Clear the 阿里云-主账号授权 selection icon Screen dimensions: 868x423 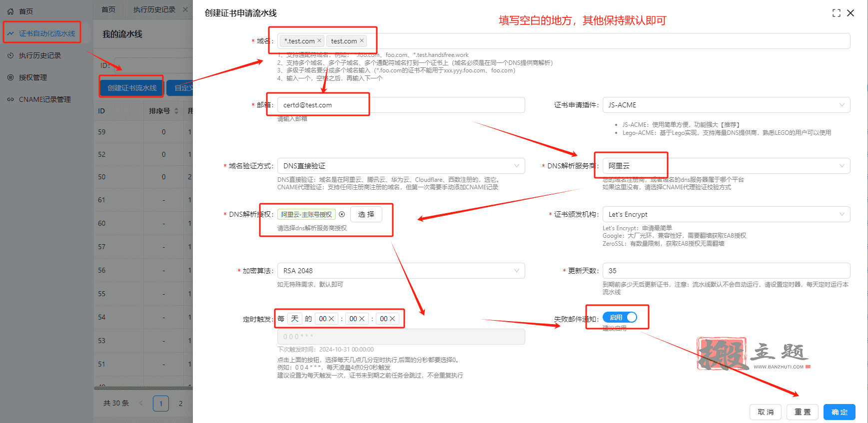click(342, 214)
